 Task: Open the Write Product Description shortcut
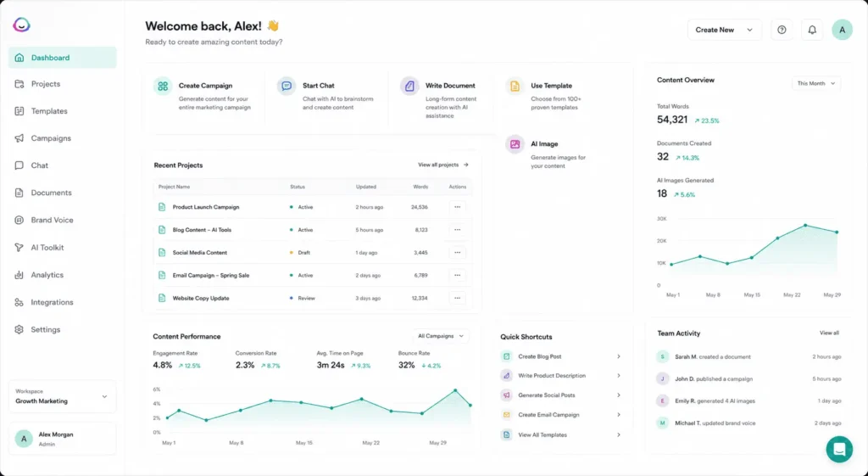561,376
